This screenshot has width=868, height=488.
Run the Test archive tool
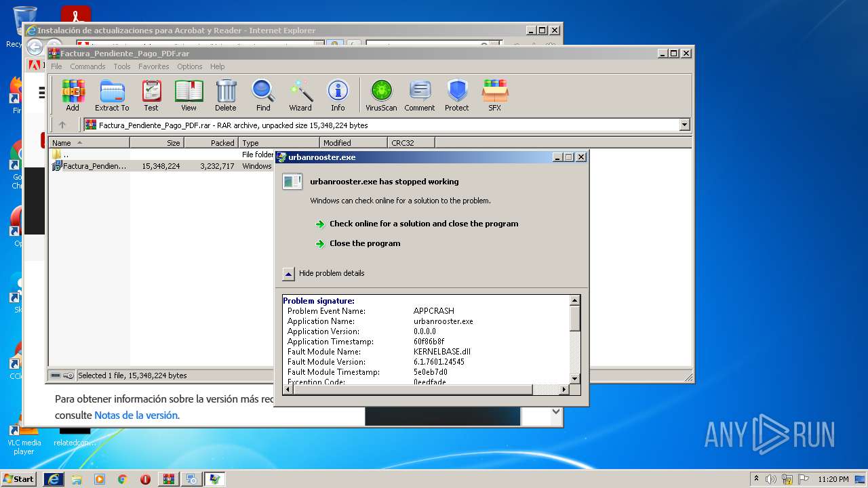(x=151, y=96)
